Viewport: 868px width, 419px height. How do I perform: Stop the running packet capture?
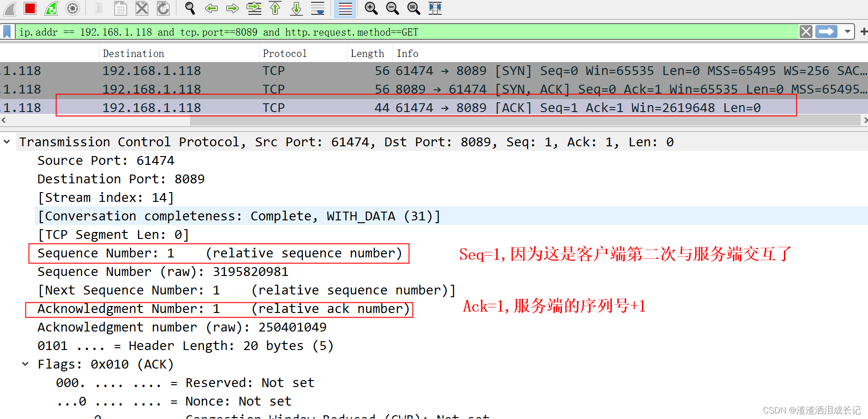(x=31, y=8)
